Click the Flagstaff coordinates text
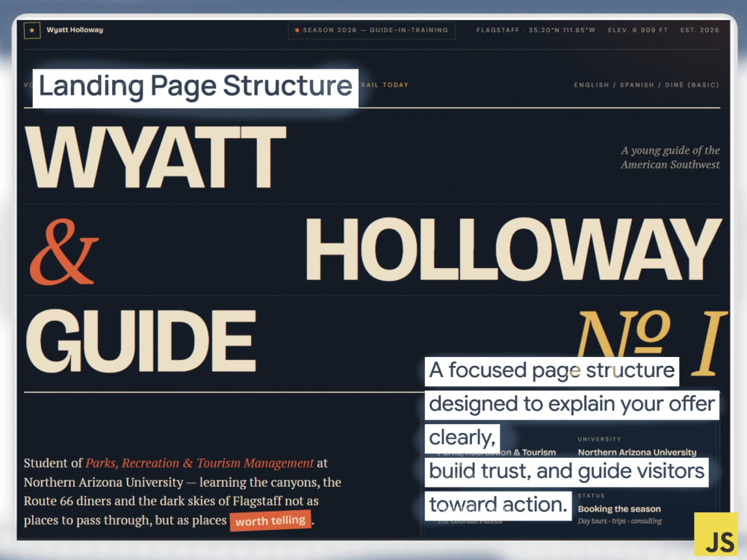Image resolution: width=747 pixels, height=560 pixels. [536, 30]
